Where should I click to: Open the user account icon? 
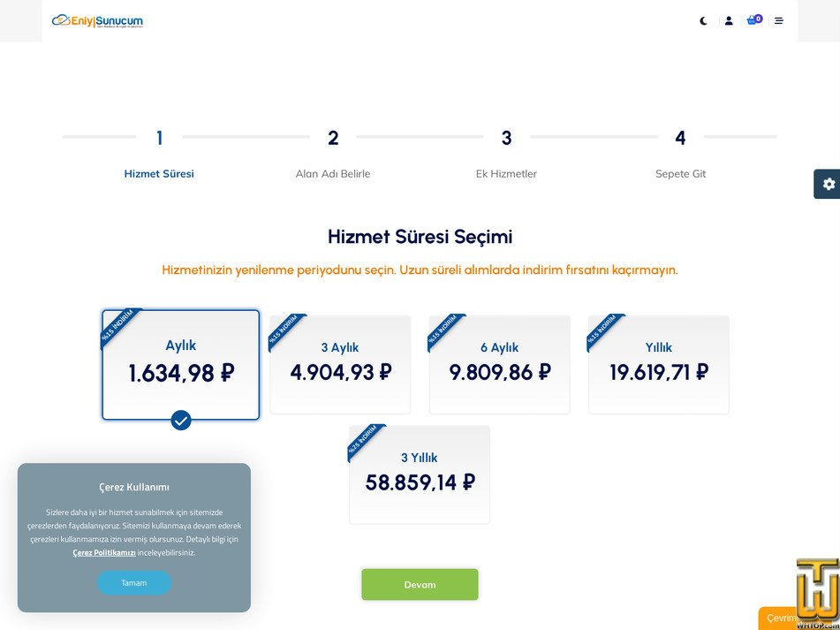(729, 20)
